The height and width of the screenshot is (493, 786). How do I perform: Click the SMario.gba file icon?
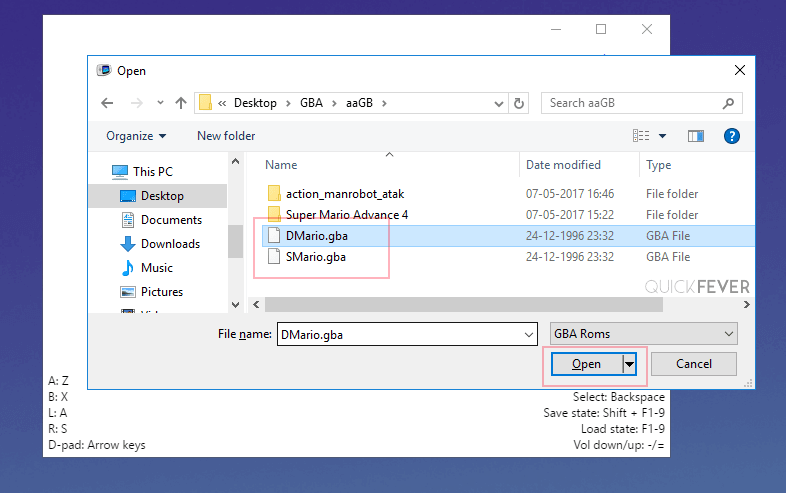(274, 256)
